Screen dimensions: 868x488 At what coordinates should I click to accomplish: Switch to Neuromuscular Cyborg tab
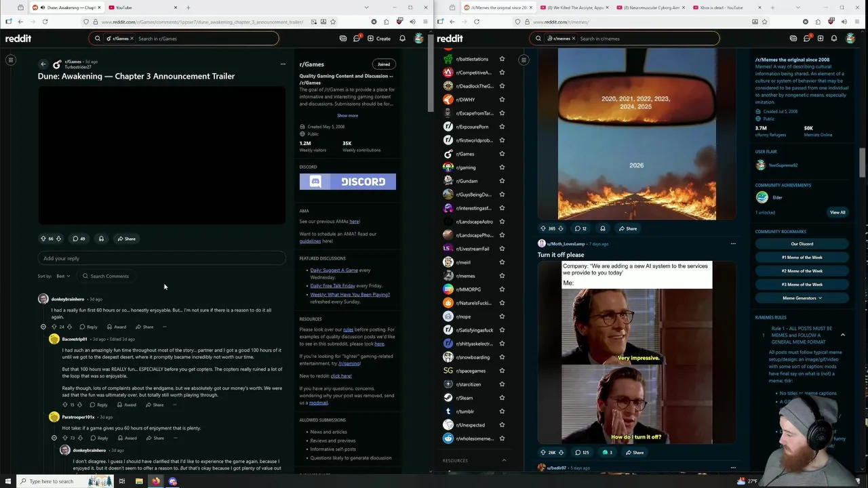651,7
